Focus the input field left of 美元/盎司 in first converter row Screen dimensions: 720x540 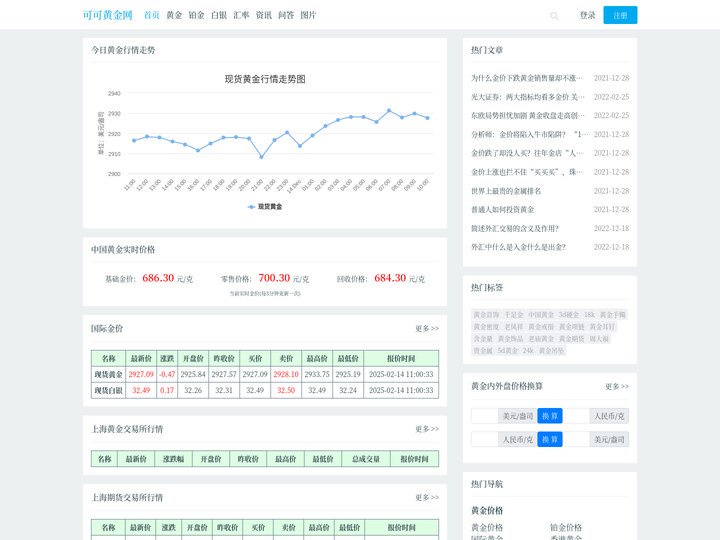[x=485, y=416]
